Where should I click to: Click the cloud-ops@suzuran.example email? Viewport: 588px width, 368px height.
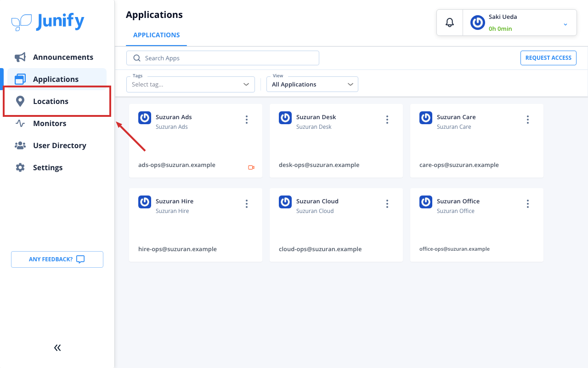coord(320,249)
